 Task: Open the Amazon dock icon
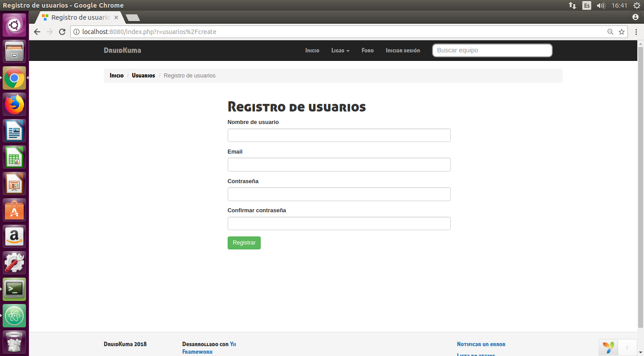pos(15,236)
